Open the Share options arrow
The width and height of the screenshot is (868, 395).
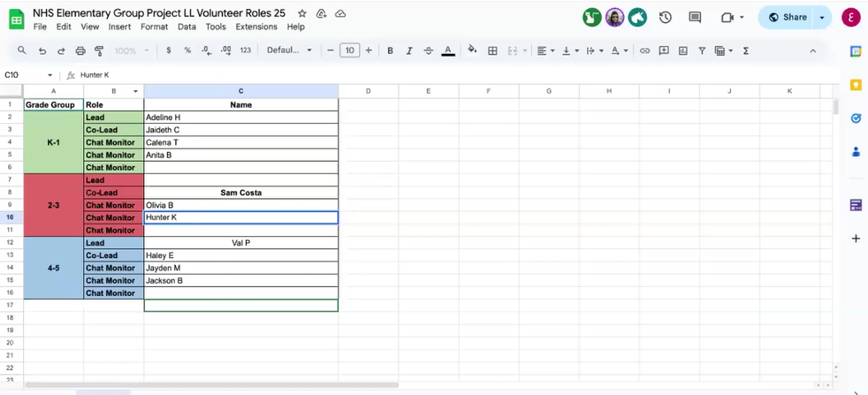point(822,17)
